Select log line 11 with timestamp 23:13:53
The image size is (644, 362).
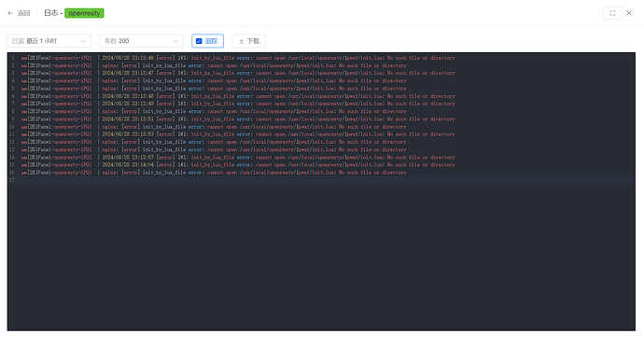coord(238,134)
